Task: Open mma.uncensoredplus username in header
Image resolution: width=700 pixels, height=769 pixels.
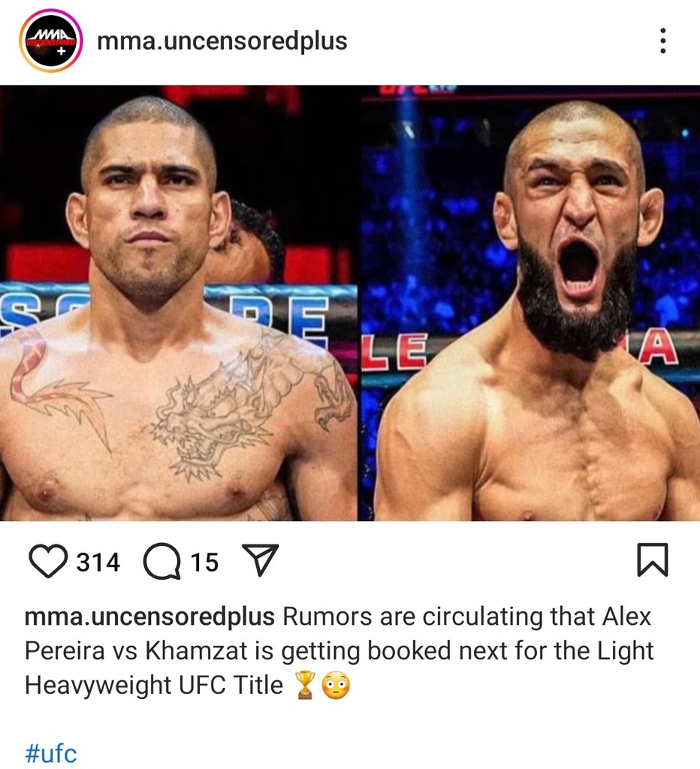Action: click(x=222, y=41)
